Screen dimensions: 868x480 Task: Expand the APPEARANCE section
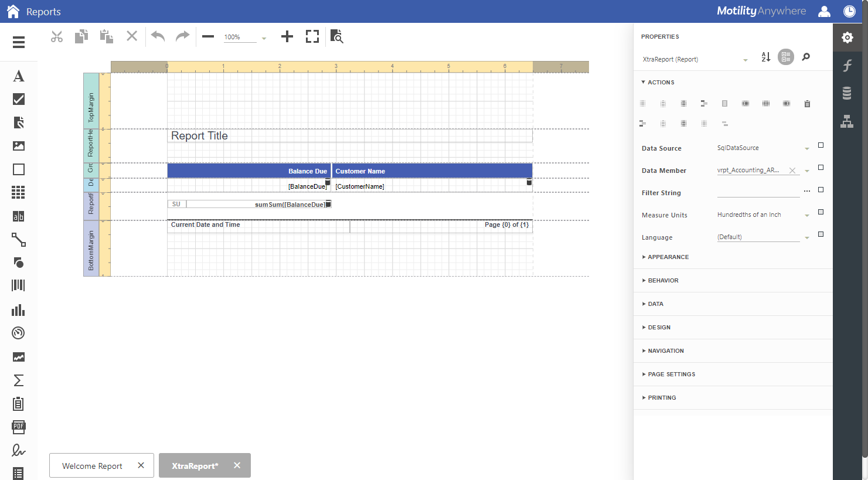point(665,257)
